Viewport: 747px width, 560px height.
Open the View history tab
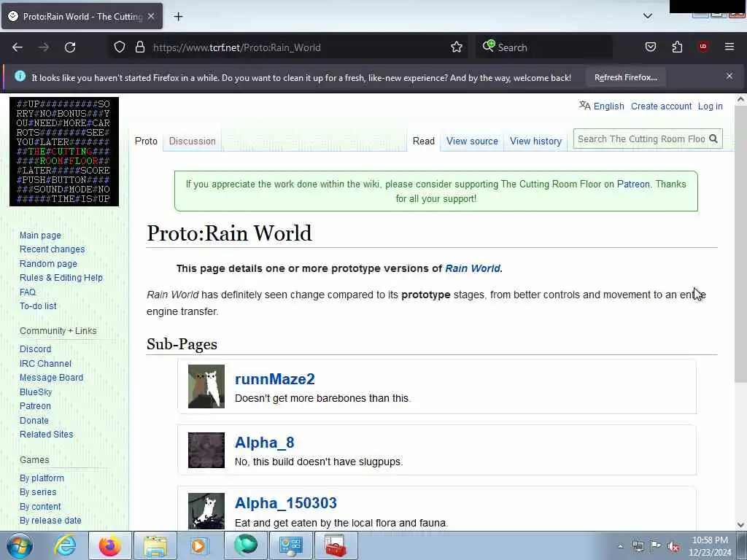[x=536, y=141]
